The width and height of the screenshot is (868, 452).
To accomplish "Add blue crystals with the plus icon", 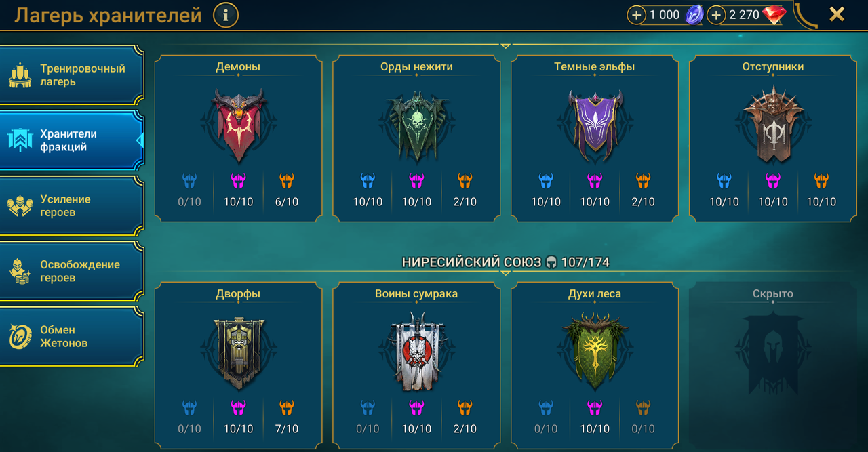I will [x=637, y=15].
